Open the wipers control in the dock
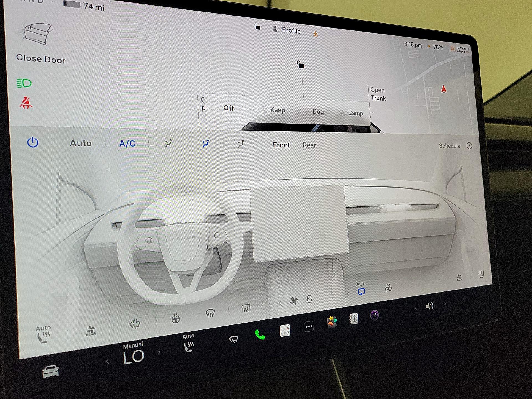532x399 pixels. pyautogui.click(x=233, y=339)
